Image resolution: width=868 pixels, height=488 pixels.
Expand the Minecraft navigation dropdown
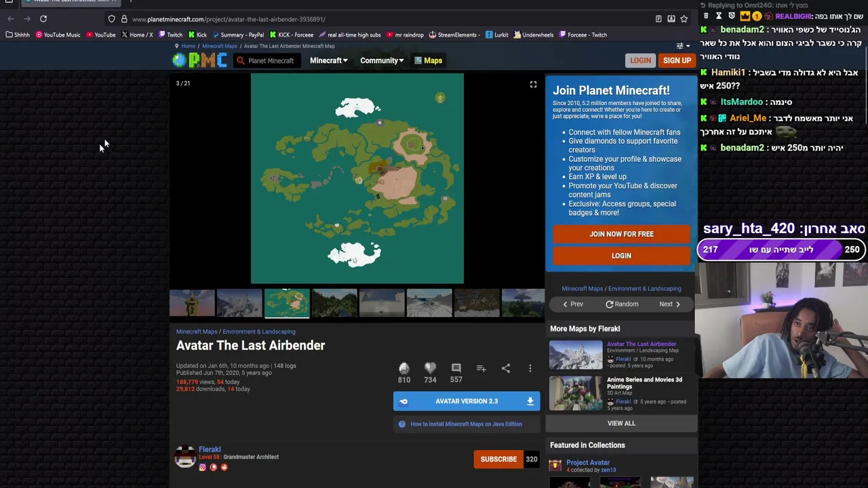pos(328,60)
